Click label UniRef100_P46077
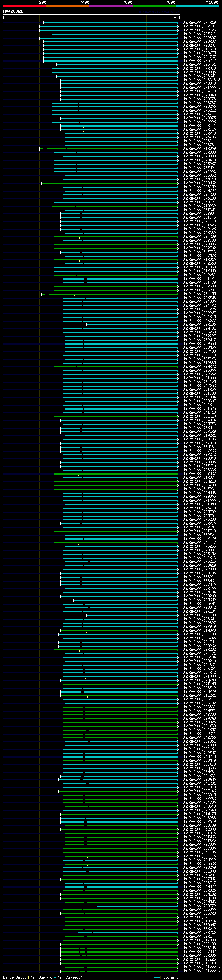Viewport: 222px width, 980px height. pos(199,321)
